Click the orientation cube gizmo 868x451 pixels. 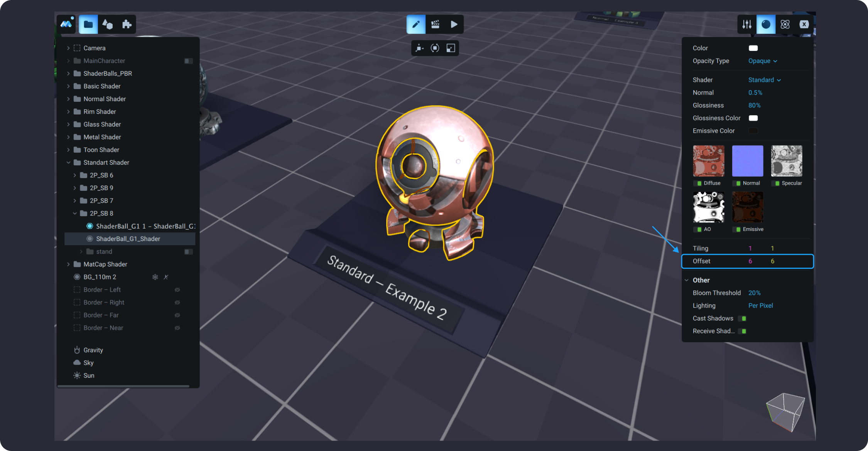click(x=785, y=412)
